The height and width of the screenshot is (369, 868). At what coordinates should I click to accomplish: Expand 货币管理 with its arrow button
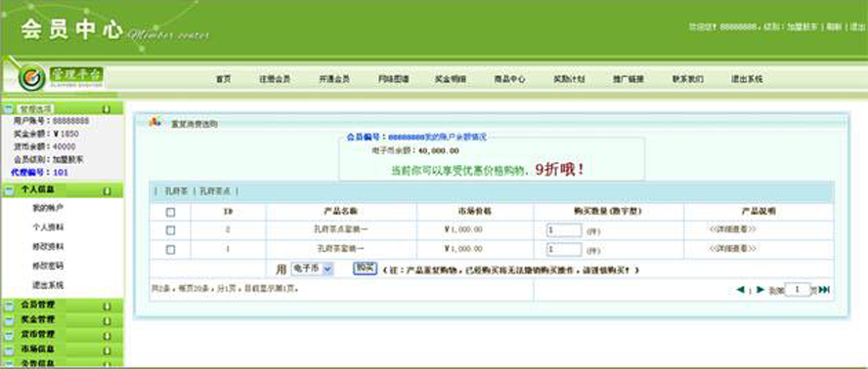pos(107,336)
